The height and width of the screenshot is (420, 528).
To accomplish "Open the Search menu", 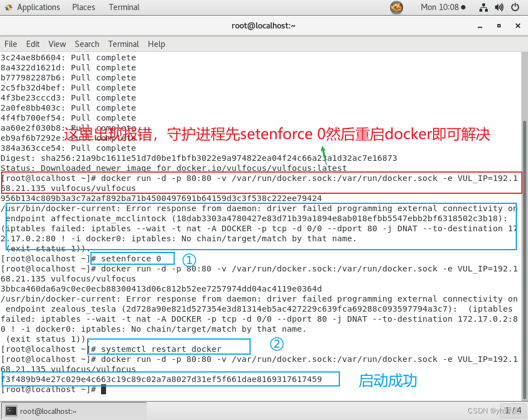I will click(87, 44).
